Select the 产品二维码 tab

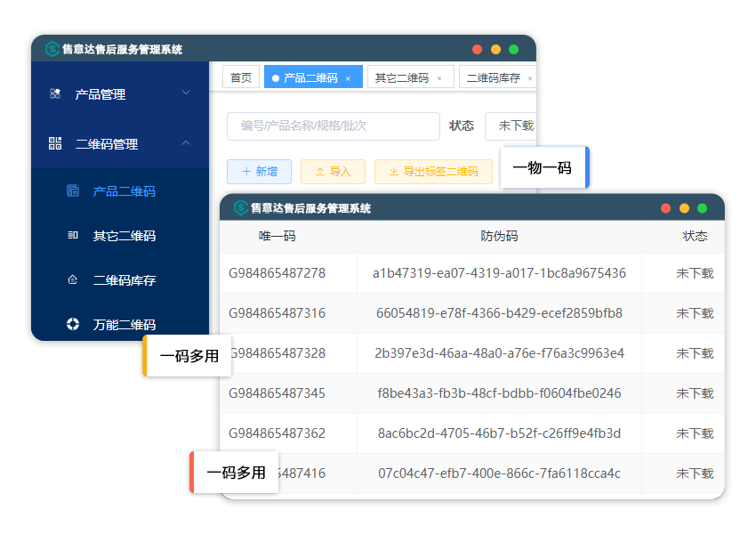click(313, 77)
